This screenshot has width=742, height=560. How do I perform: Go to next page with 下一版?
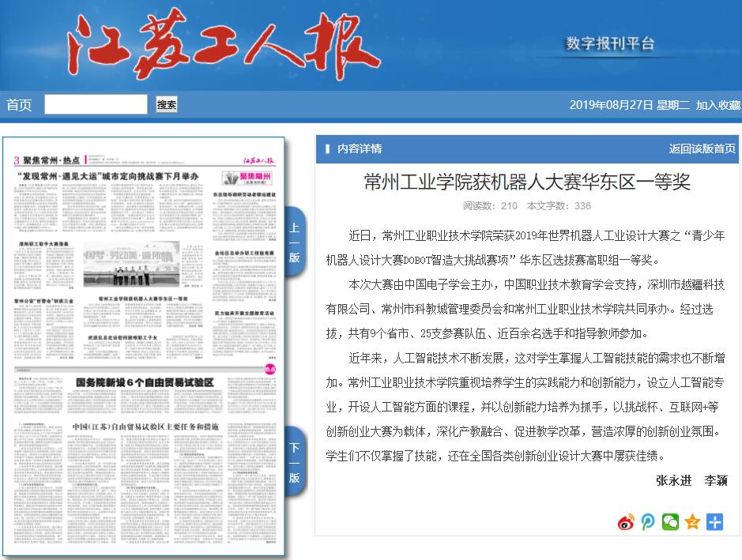(294, 462)
